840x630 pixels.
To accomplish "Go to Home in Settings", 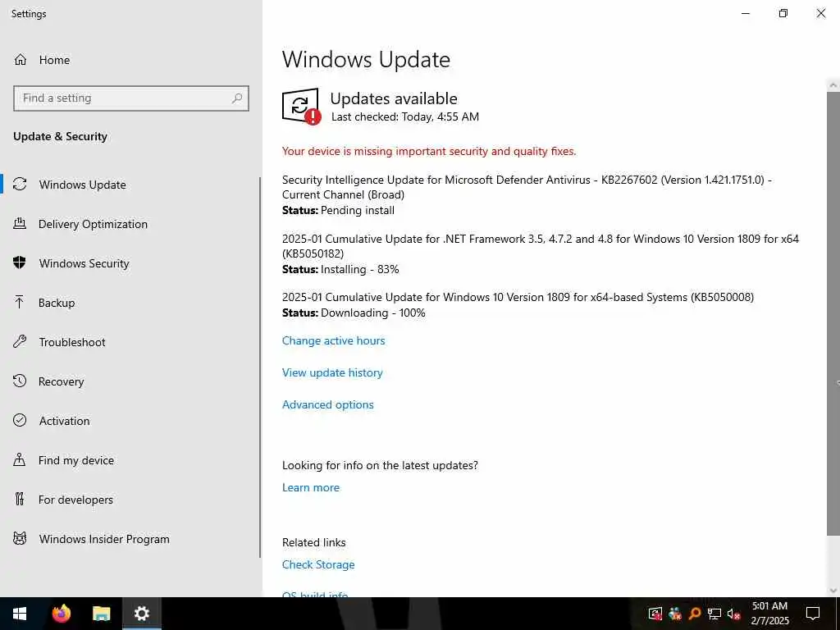I will (x=54, y=60).
